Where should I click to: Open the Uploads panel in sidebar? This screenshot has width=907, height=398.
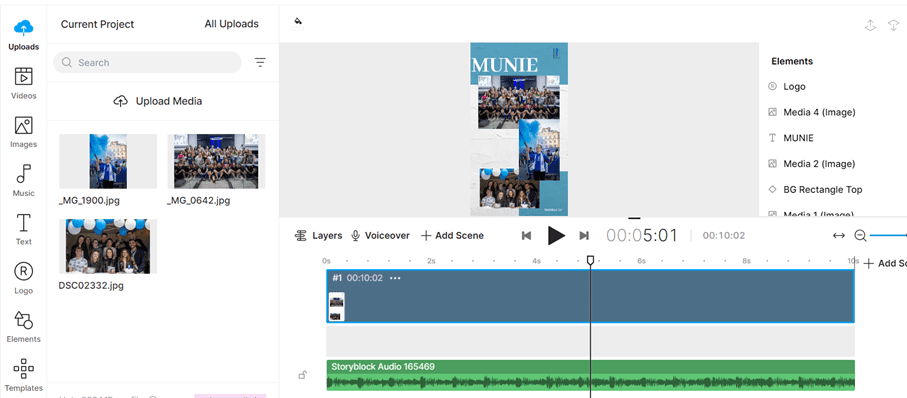coord(23,35)
